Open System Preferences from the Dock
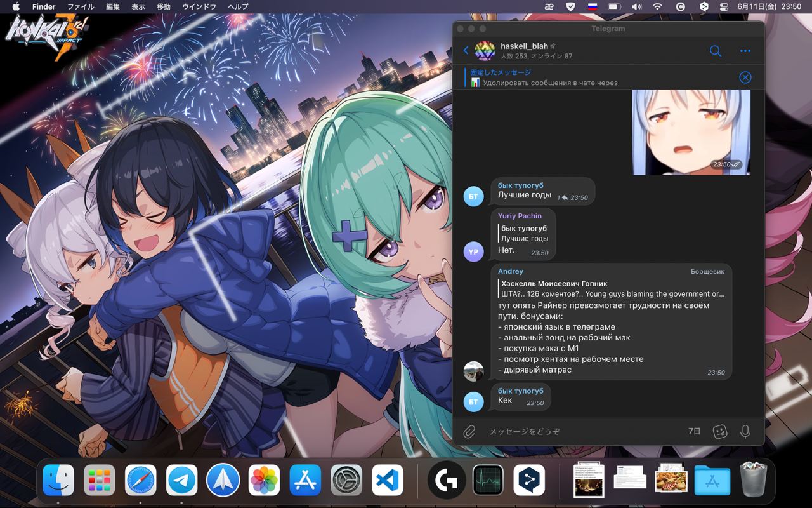The width and height of the screenshot is (812, 508). coord(346,480)
